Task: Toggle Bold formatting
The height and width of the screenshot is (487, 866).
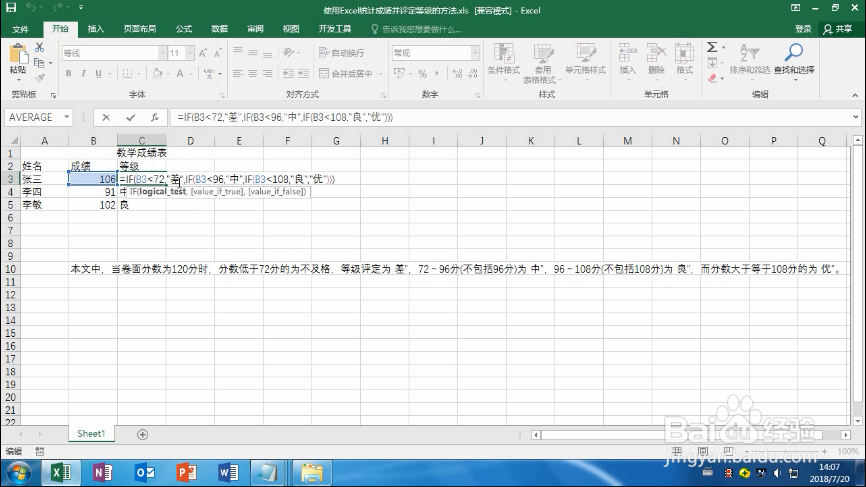Action: click(68, 73)
